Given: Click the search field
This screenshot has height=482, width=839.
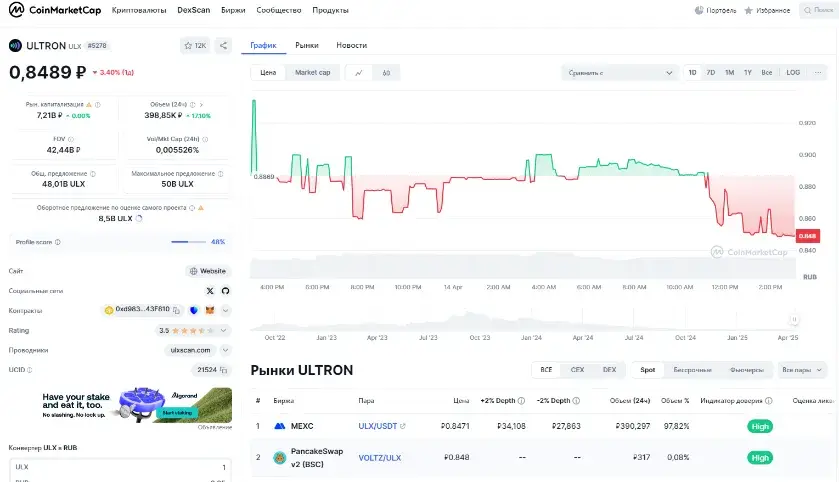Looking at the screenshot, I should (819, 10).
